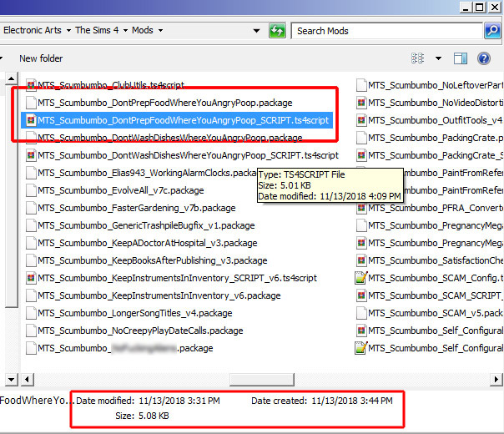Open the blue help question mark icon
504x434 pixels.
point(483,58)
